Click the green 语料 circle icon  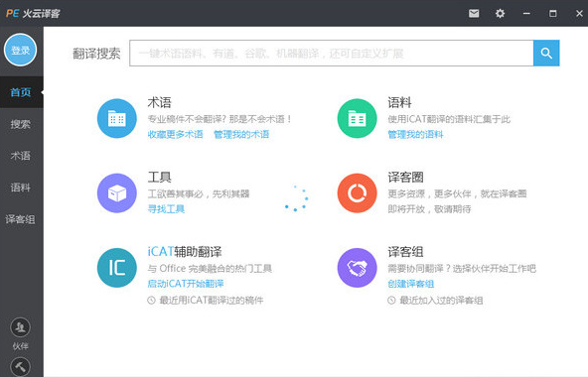coord(357,118)
